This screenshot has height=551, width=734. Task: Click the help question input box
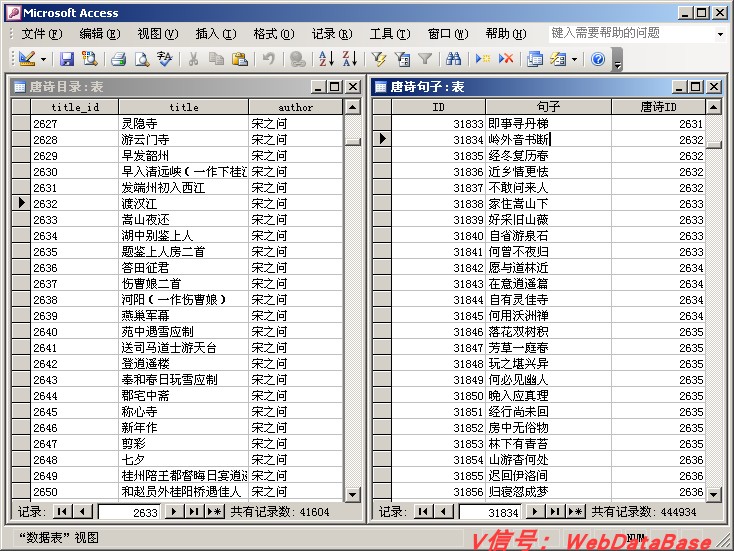631,33
